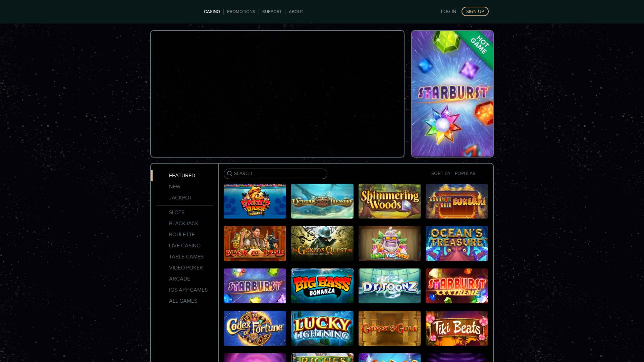Select the Big Bass Bonanza game
Image resolution: width=644 pixels, height=362 pixels.
pos(322,286)
